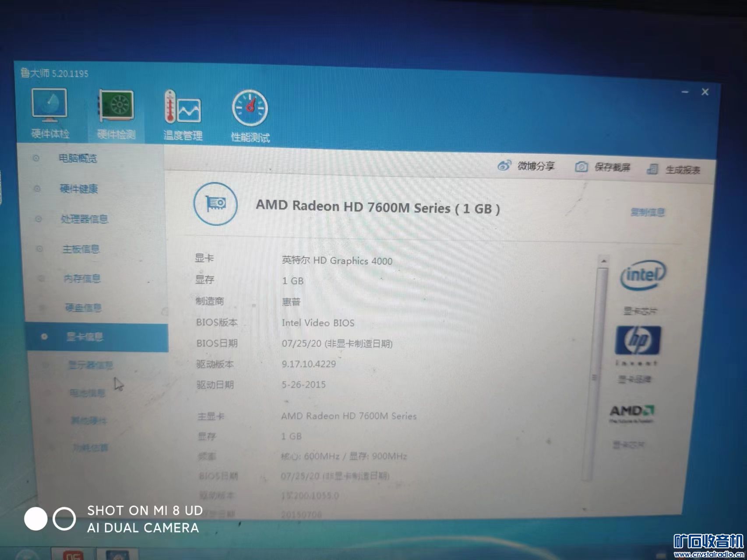Click the 保存截屏 label
The width and height of the screenshot is (747, 560).
[x=612, y=168]
